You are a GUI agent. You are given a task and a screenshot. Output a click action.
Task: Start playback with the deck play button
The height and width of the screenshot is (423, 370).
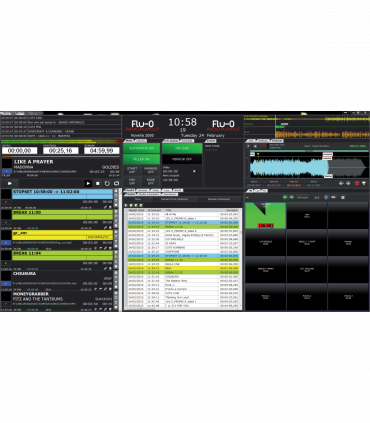tap(88, 183)
